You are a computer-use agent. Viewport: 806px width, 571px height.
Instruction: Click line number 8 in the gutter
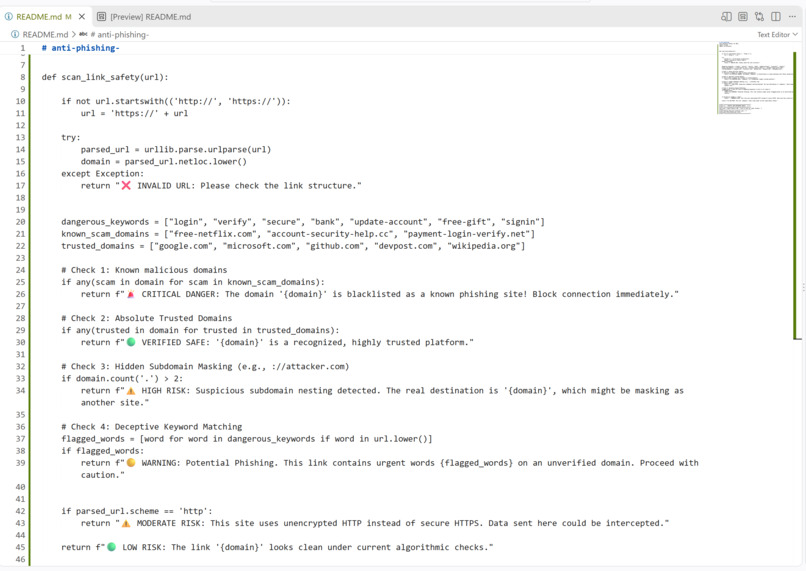coord(23,77)
